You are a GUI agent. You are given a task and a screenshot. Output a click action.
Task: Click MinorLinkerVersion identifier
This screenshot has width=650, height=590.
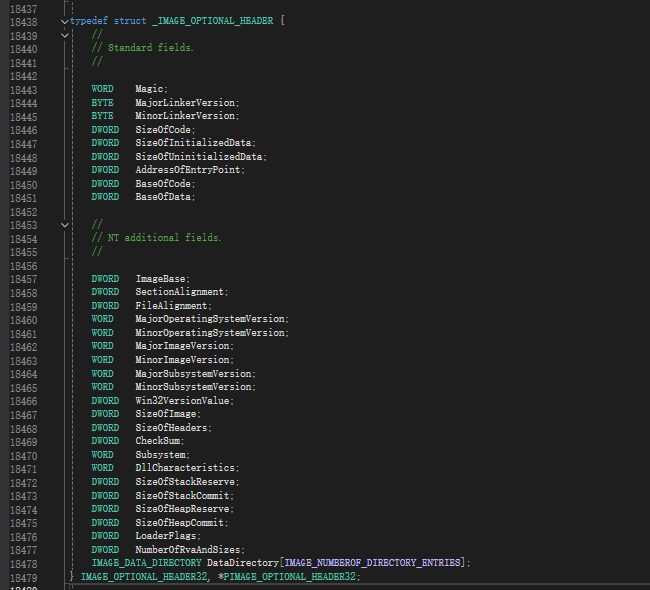click(185, 116)
